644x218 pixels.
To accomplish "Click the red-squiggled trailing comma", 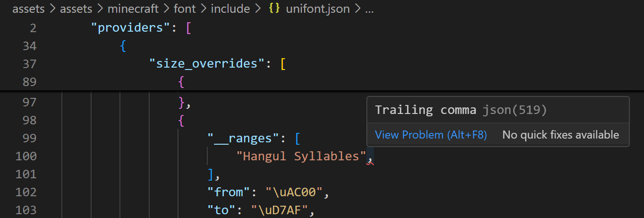I will click(370, 158).
